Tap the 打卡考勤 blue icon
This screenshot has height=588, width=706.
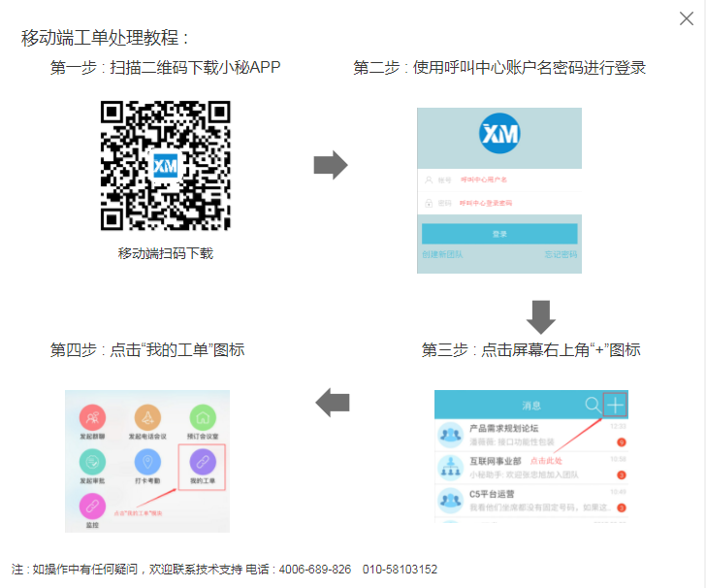tap(147, 462)
